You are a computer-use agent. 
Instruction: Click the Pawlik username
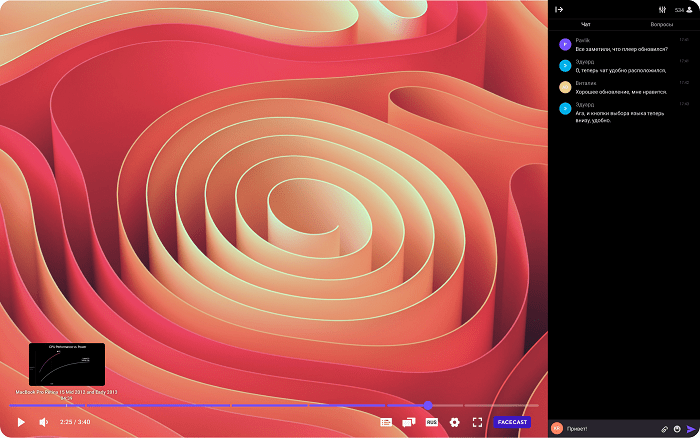583,40
